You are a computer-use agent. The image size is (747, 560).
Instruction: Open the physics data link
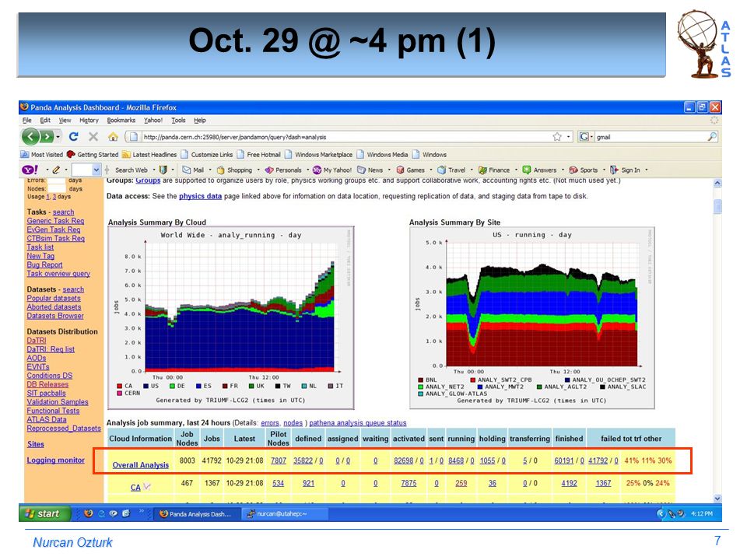(200, 196)
